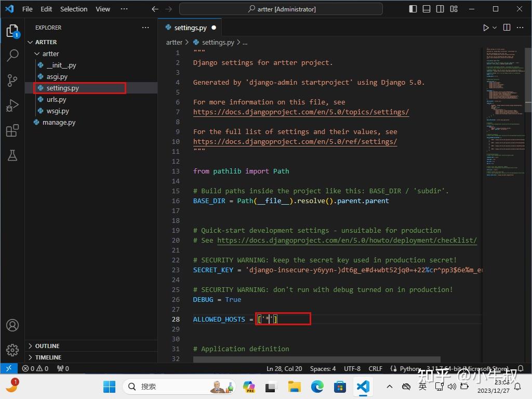Run the Python file with the play icon

pyautogui.click(x=485, y=28)
